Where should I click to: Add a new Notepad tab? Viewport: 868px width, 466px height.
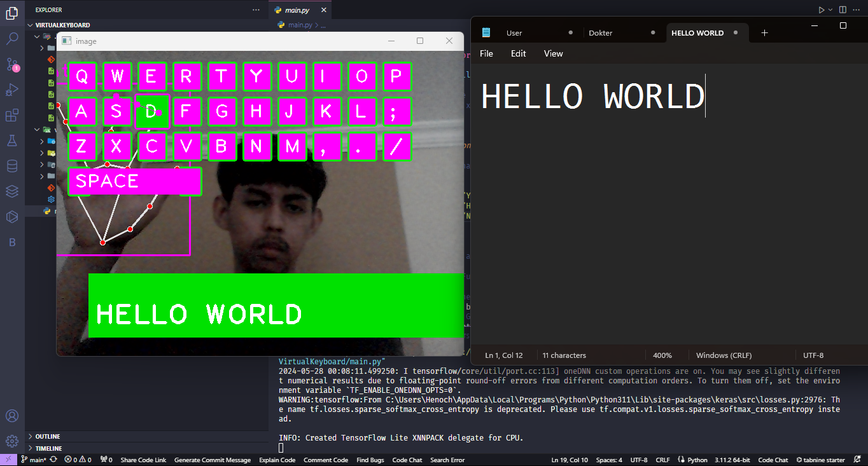(764, 33)
